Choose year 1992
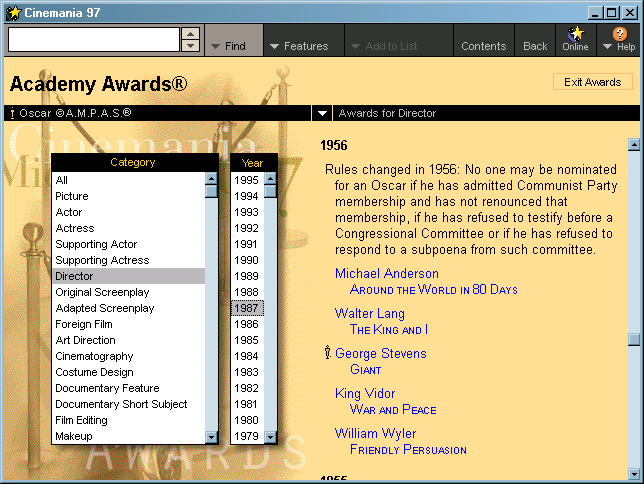 (x=248, y=228)
